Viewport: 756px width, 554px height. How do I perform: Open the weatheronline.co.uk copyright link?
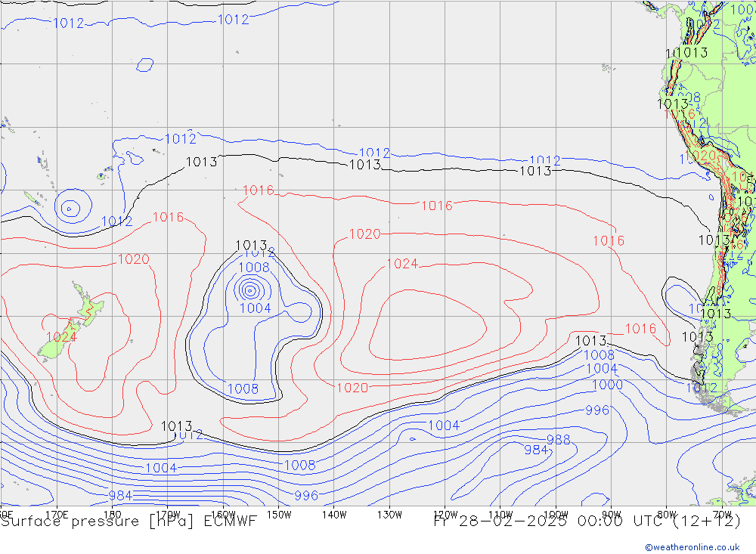click(692, 547)
